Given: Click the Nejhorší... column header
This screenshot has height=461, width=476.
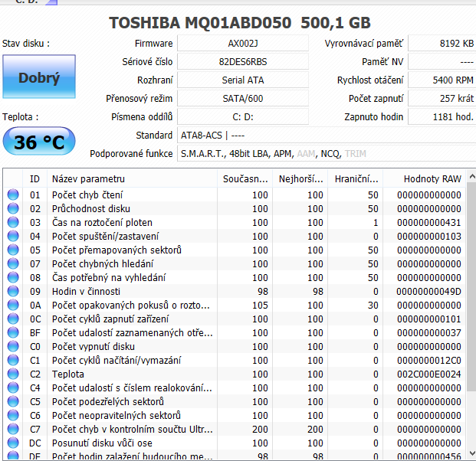Looking at the screenshot, I should click(x=300, y=178).
